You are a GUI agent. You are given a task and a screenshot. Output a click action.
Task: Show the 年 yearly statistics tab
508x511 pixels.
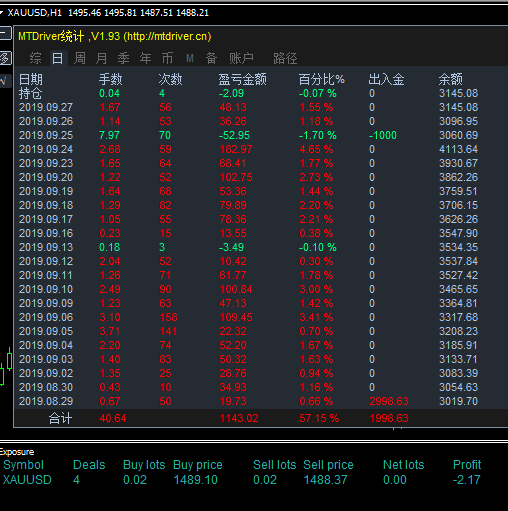tap(146, 58)
